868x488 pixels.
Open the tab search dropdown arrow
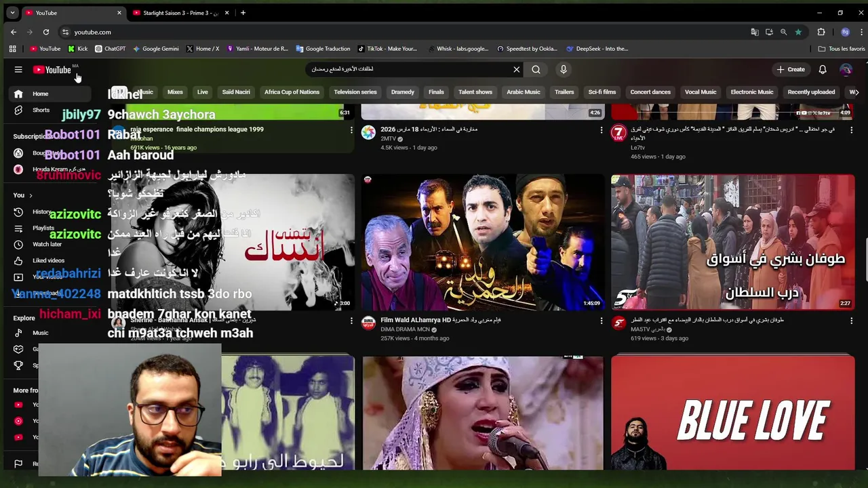click(12, 13)
